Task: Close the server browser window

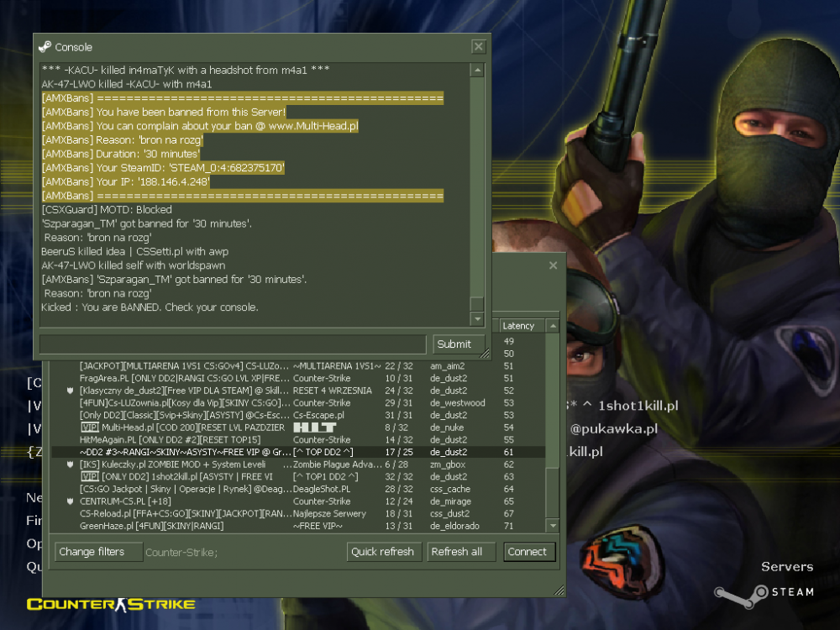Action: [x=553, y=265]
